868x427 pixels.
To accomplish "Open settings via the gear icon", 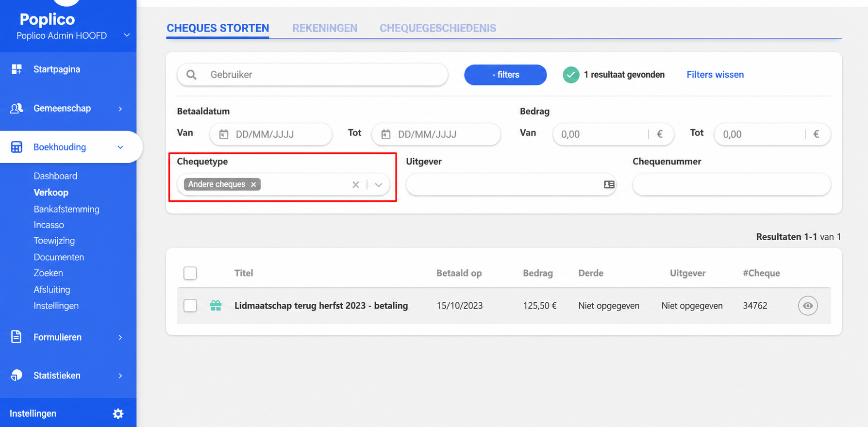I will (118, 413).
